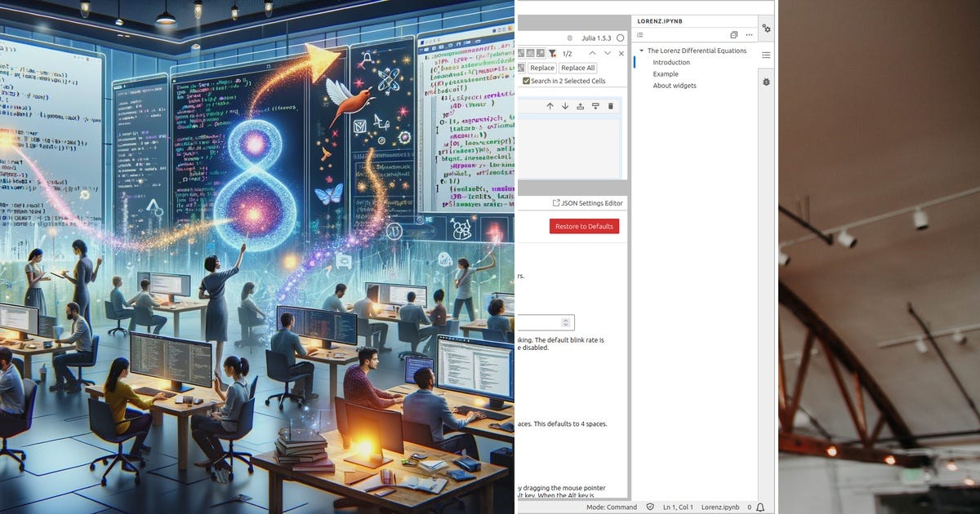This screenshot has height=514, width=980.
Task: Select the Introduction heading in the outline
Action: (671, 62)
